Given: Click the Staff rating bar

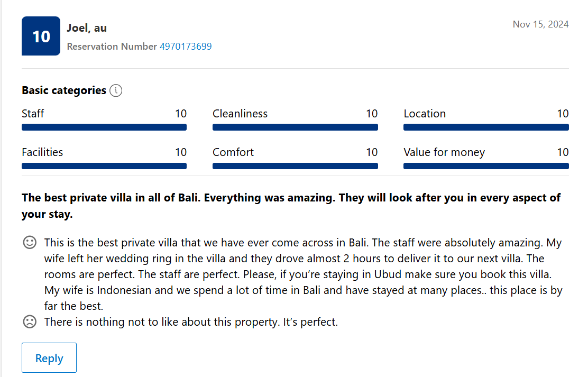Looking at the screenshot, I should pyautogui.click(x=104, y=127).
